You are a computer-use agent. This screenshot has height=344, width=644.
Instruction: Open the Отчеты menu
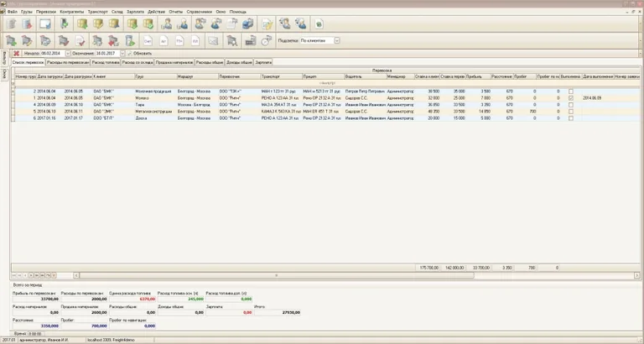coord(175,12)
